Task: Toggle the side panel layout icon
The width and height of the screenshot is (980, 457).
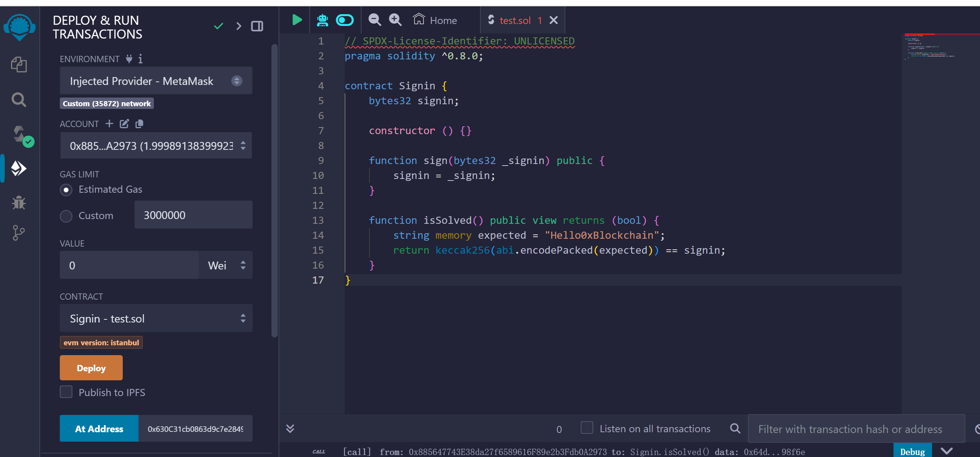Action: point(257,26)
